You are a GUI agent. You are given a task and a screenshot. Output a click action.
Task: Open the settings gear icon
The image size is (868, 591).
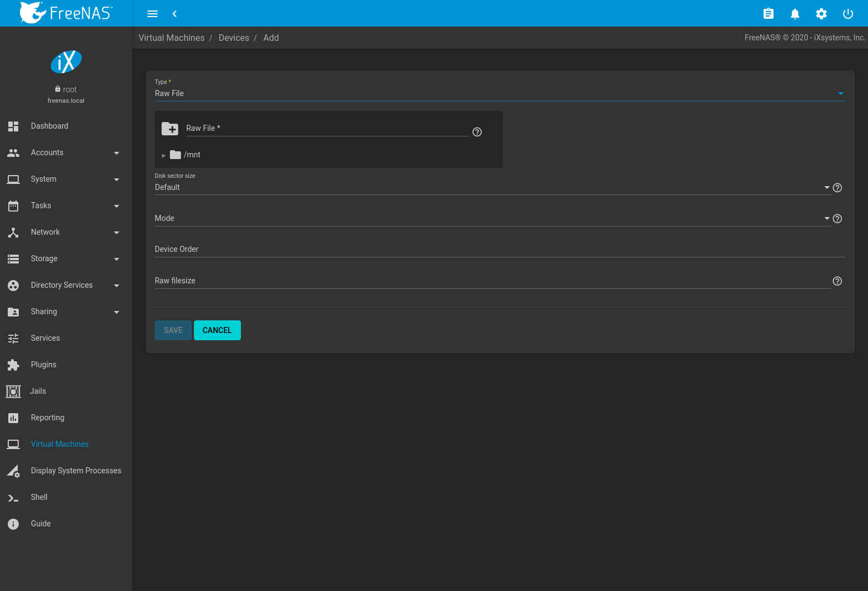(821, 14)
